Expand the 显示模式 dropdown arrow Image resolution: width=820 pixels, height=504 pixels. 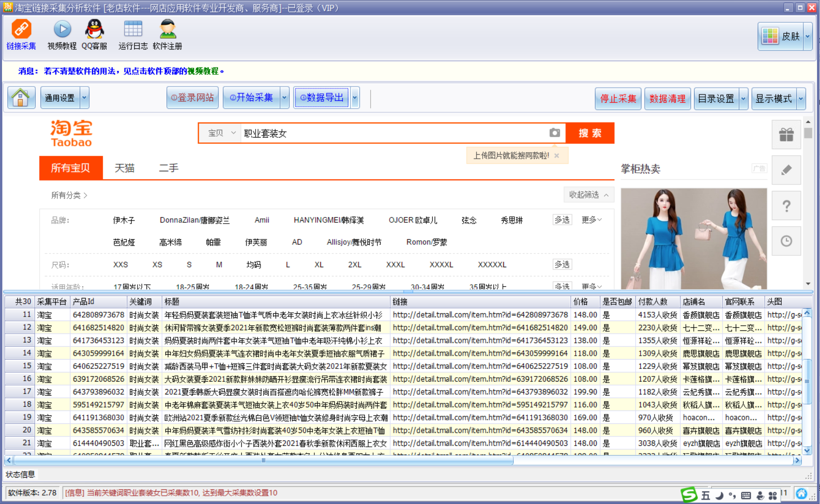coord(801,98)
